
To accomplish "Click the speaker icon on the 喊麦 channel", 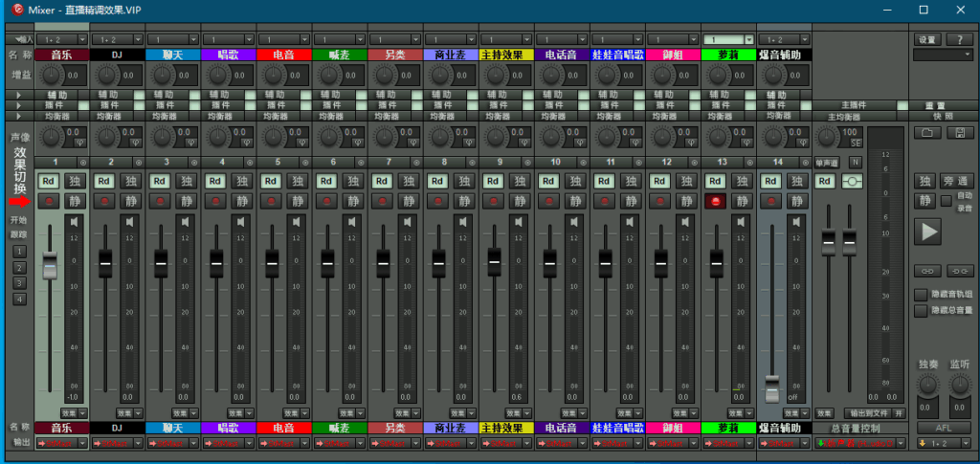I will pyautogui.click(x=352, y=222).
